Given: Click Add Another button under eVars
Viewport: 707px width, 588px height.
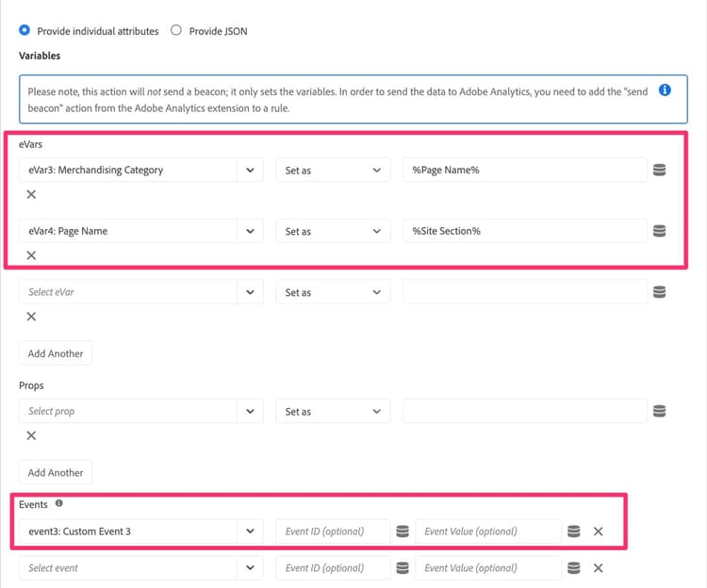Looking at the screenshot, I should [x=56, y=353].
